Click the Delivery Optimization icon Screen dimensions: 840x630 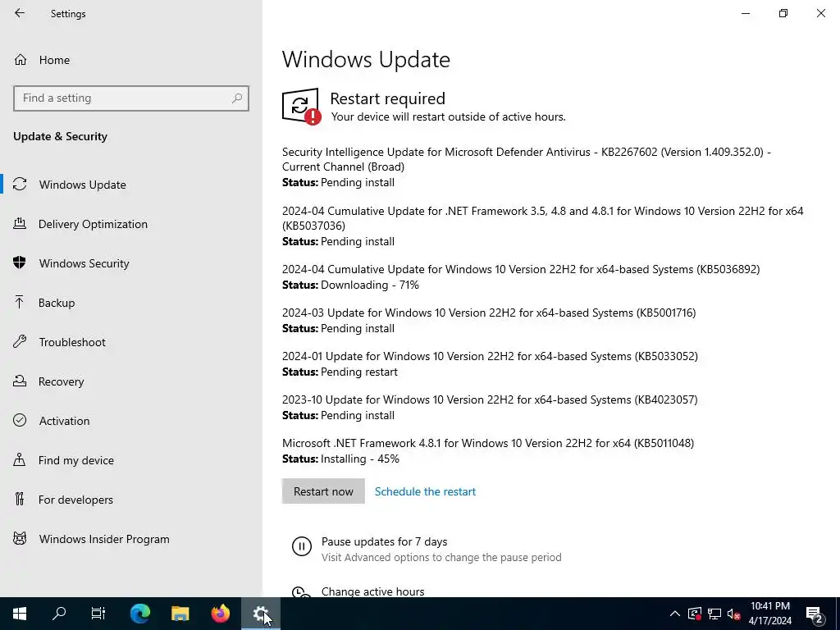point(20,224)
